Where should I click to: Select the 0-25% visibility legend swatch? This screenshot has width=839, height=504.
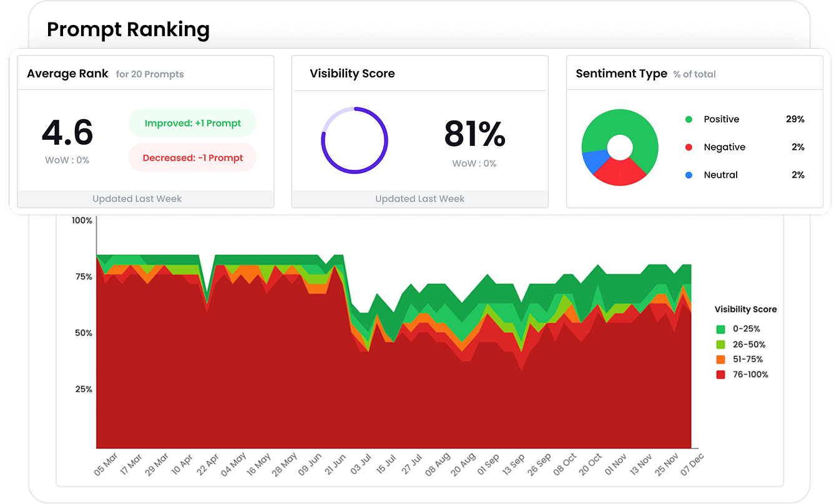(x=720, y=329)
